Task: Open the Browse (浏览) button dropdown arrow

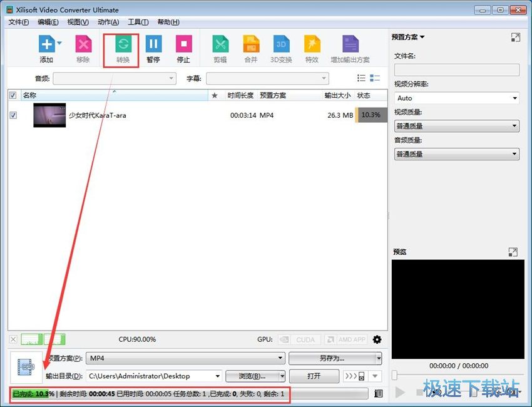Action: pyautogui.click(x=282, y=376)
